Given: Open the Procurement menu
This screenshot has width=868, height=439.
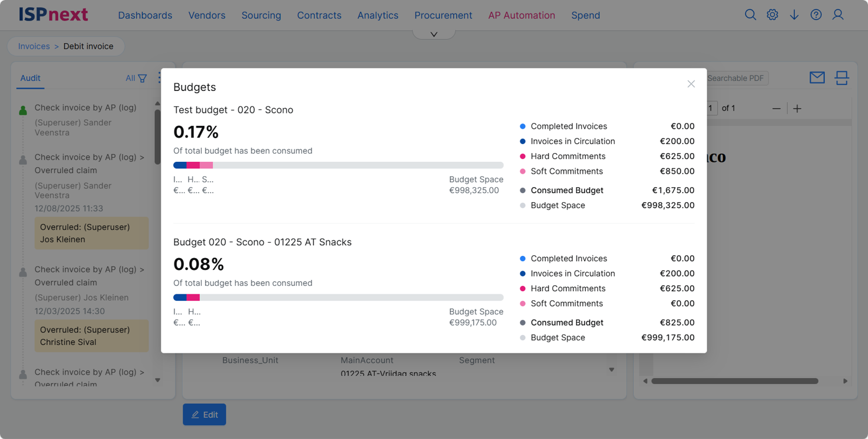Looking at the screenshot, I should point(443,15).
